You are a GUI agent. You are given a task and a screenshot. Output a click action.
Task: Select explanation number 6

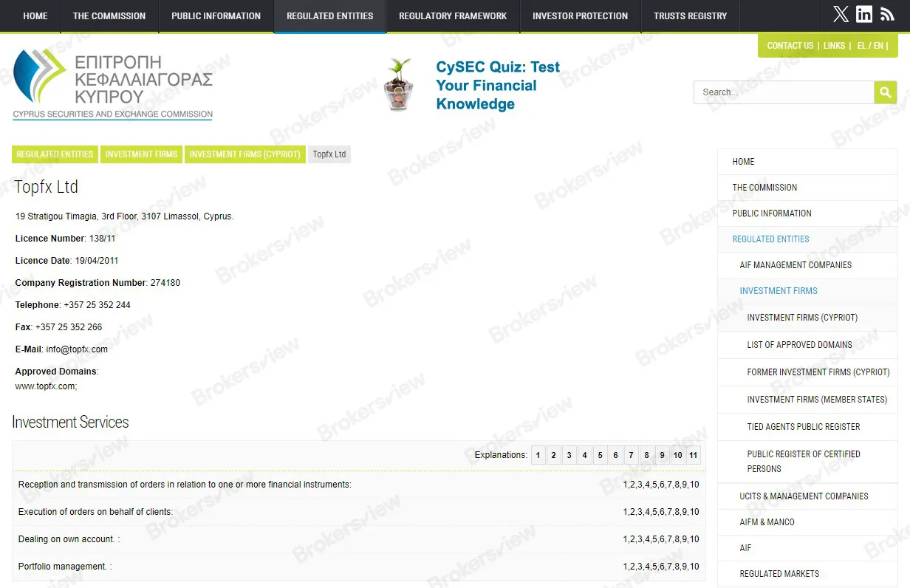pyautogui.click(x=615, y=455)
